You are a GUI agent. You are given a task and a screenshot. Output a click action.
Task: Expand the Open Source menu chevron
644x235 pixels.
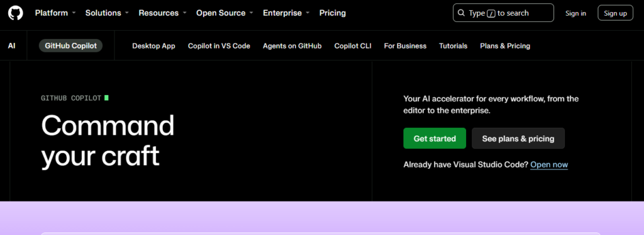[252, 13]
